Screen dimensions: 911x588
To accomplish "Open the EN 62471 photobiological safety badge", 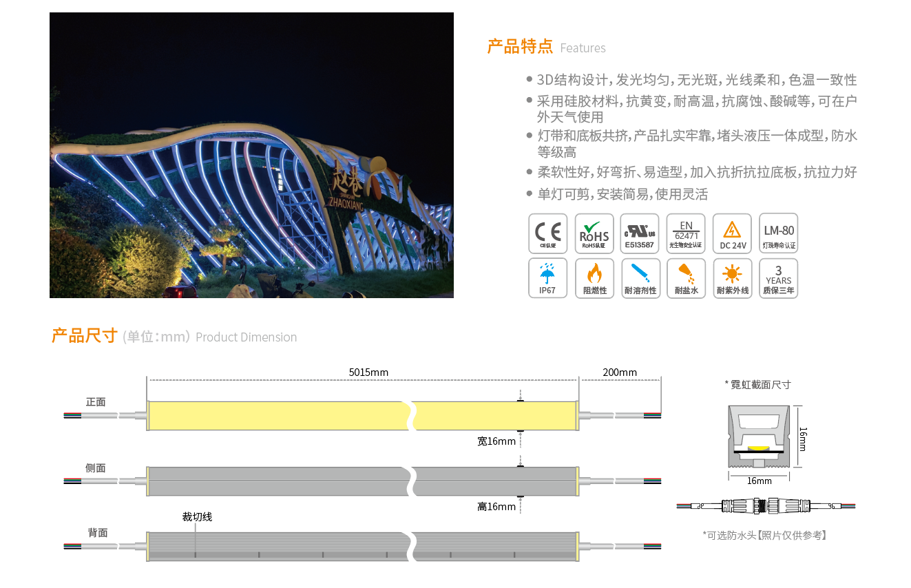I will point(686,233).
